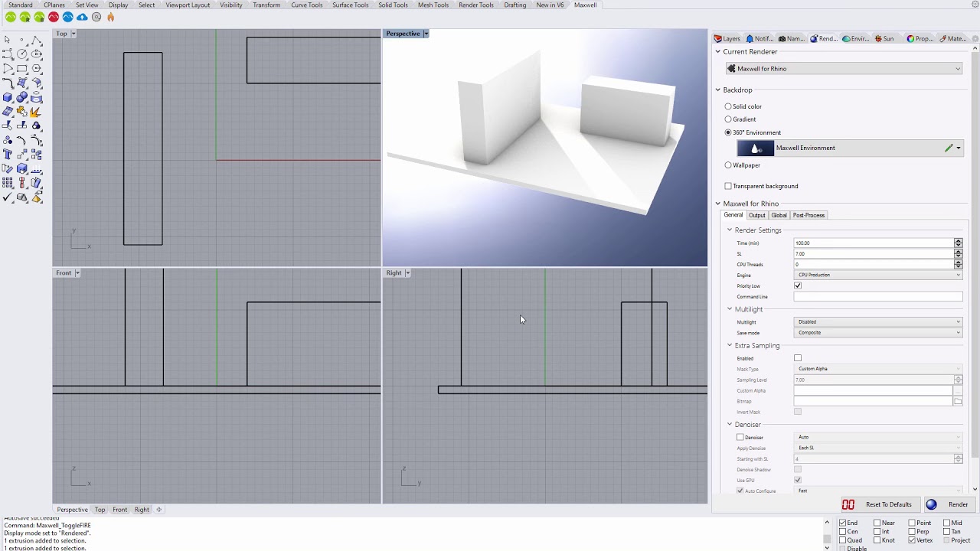Toggle the Priority Low checkbox
The height and width of the screenshot is (551, 980).
(798, 285)
